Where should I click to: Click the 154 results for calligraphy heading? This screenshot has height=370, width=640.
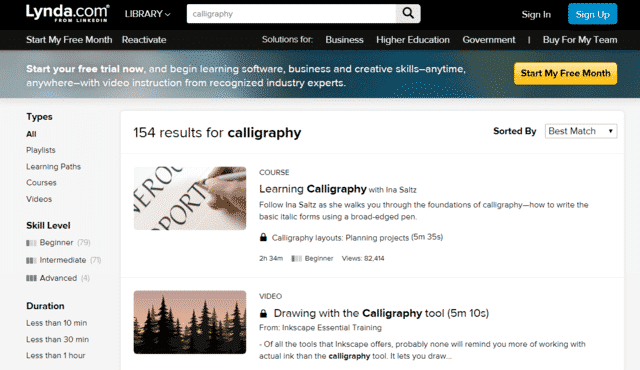click(x=217, y=133)
